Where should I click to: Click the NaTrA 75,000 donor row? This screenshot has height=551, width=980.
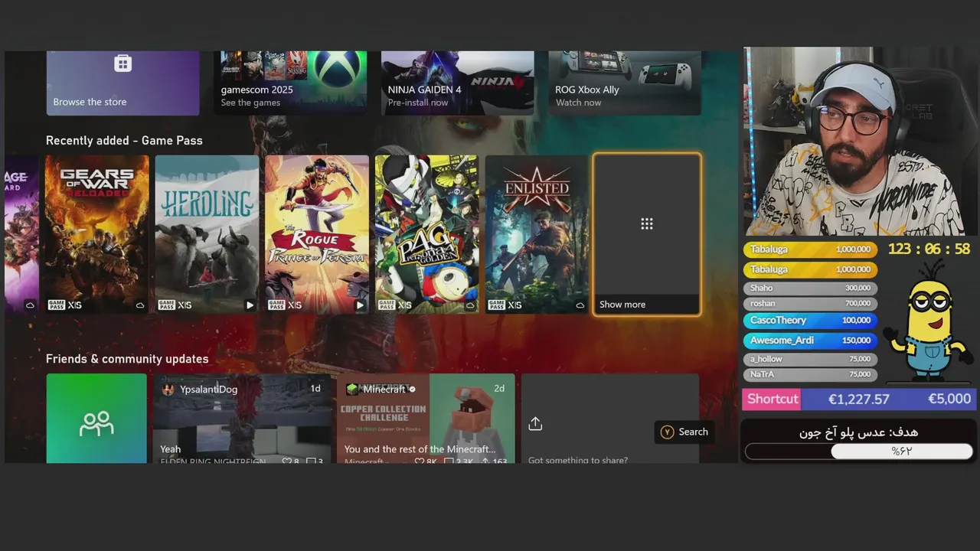(810, 374)
